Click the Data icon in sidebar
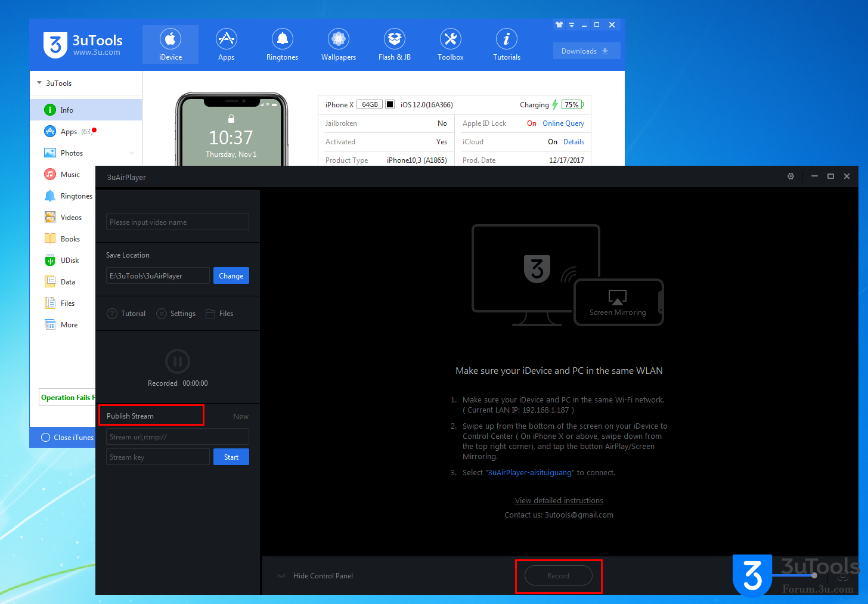 (x=50, y=281)
